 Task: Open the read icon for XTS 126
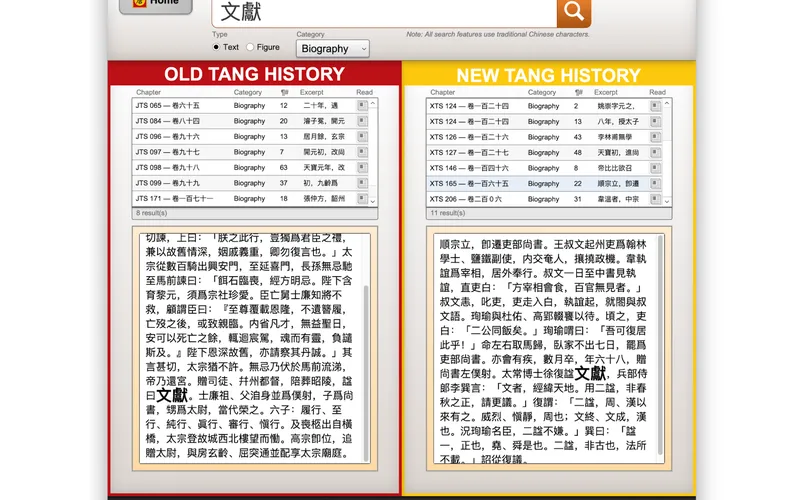pos(656,137)
